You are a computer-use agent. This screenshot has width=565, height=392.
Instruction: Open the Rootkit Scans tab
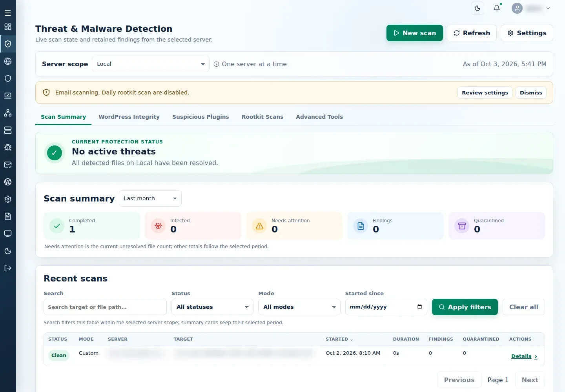click(x=262, y=117)
